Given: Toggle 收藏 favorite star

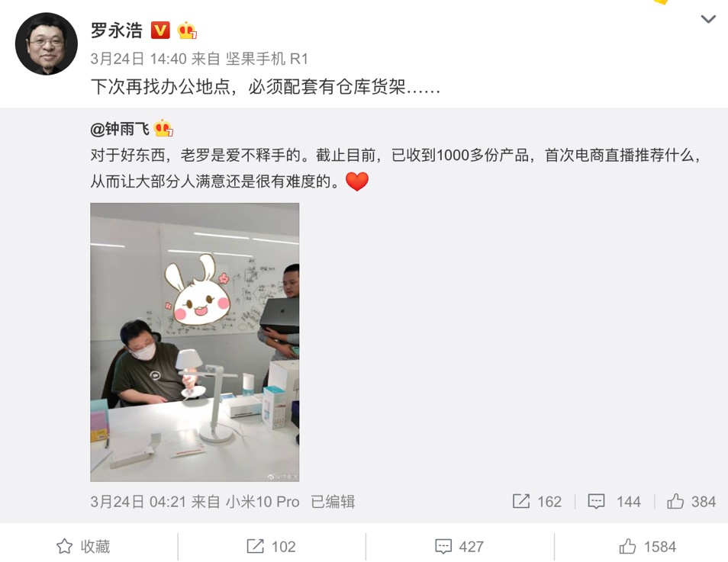Looking at the screenshot, I should tap(84, 547).
